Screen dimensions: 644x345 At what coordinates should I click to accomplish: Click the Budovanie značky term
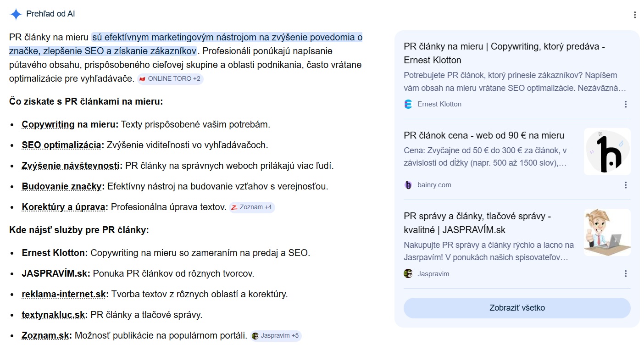point(63,186)
